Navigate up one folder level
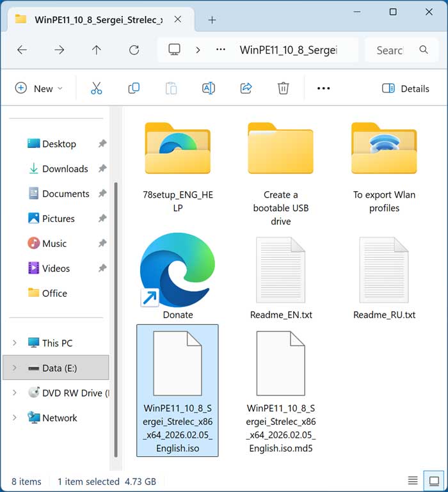The height and width of the screenshot is (492, 448). tap(97, 49)
